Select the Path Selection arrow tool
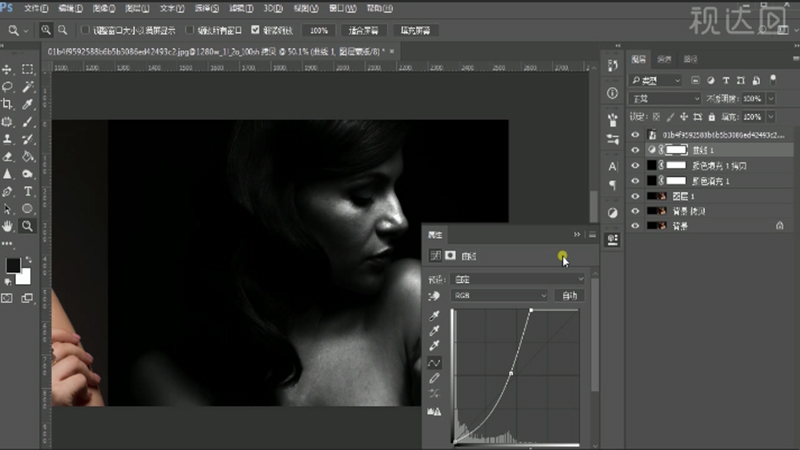This screenshot has width=800, height=450. (7, 209)
